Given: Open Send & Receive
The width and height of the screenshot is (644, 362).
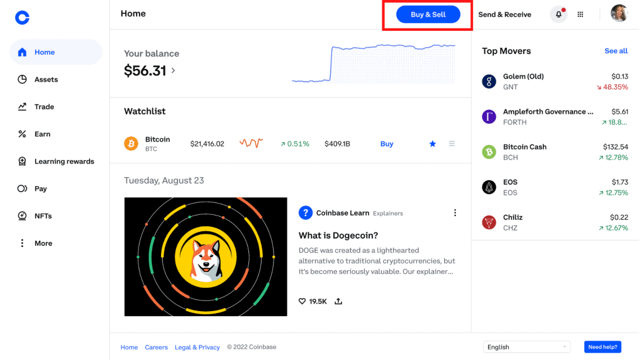Looking at the screenshot, I should click(504, 15).
